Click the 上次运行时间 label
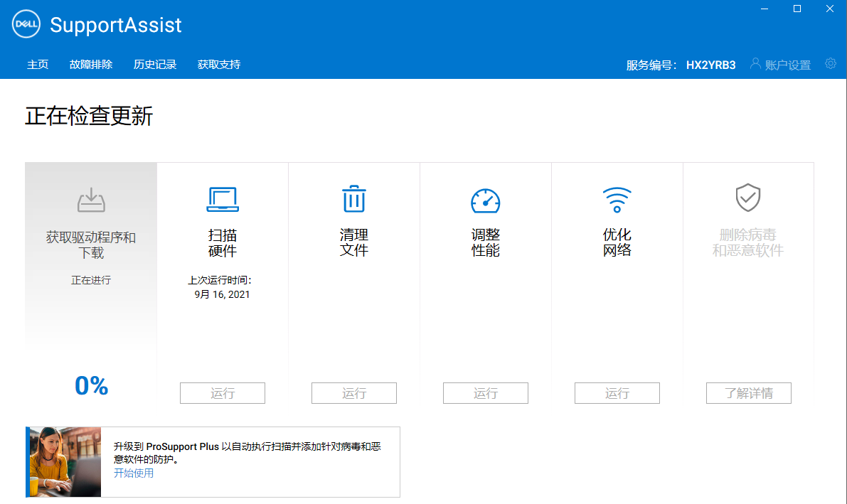Viewport: 847px width, 504px height. [220, 280]
